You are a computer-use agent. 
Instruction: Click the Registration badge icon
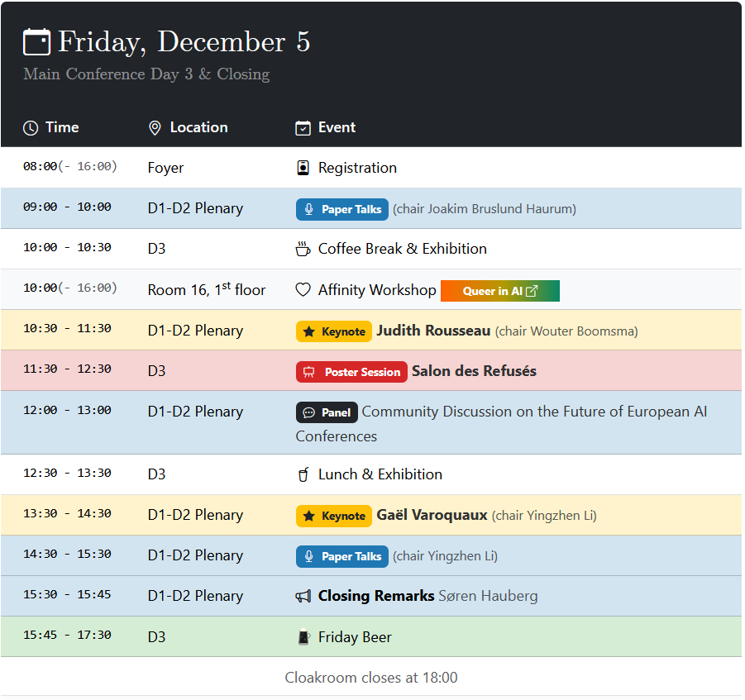303,168
